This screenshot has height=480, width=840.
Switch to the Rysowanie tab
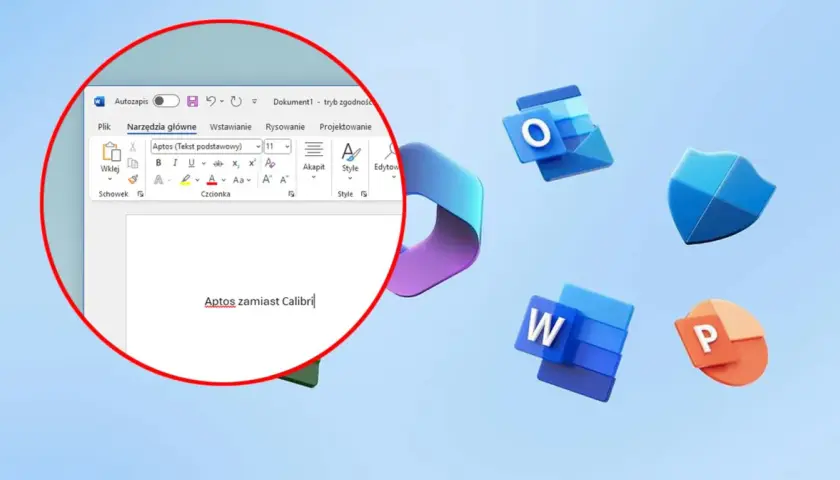pyautogui.click(x=285, y=127)
